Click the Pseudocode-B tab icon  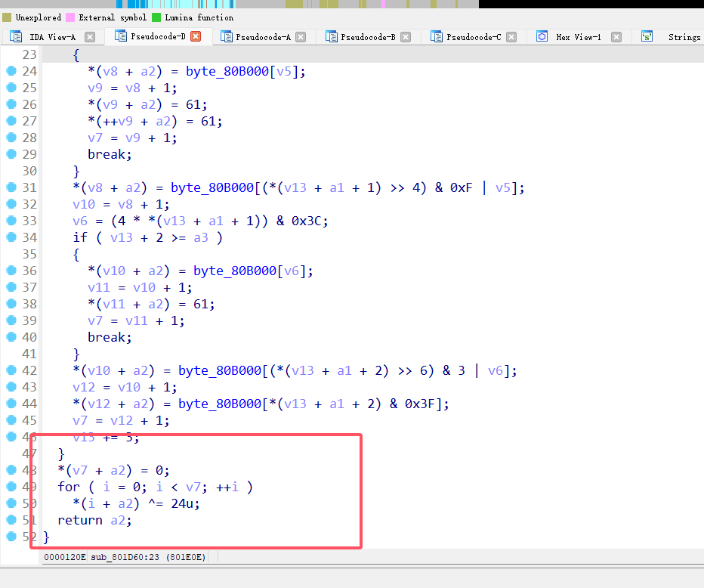(x=332, y=36)
